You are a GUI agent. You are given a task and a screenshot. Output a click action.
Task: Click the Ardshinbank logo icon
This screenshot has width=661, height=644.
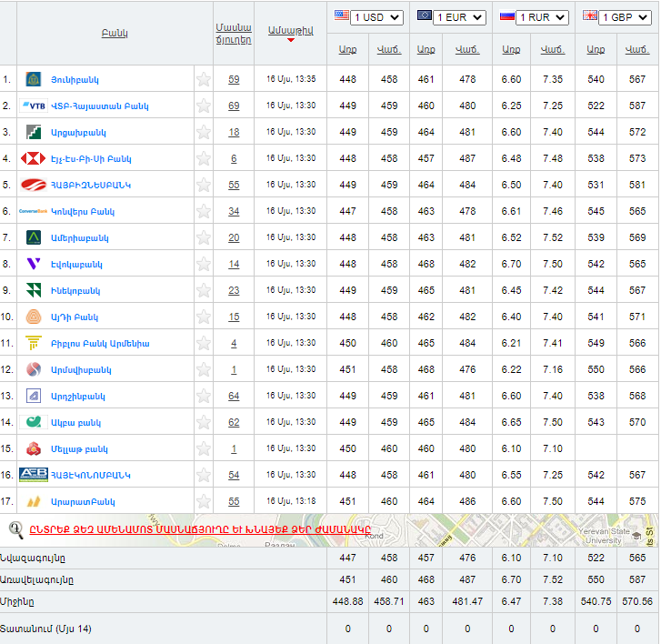[x=34, y=396]
